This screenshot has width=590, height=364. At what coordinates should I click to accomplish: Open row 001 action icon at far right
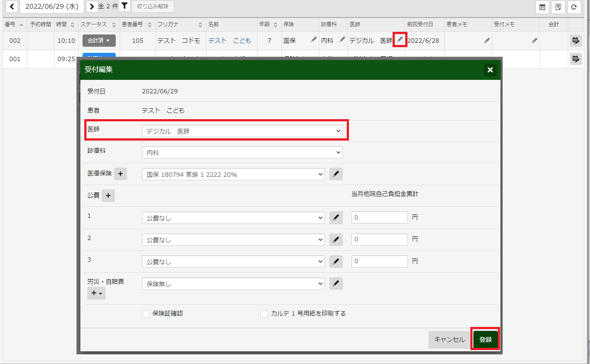point(576,58)
